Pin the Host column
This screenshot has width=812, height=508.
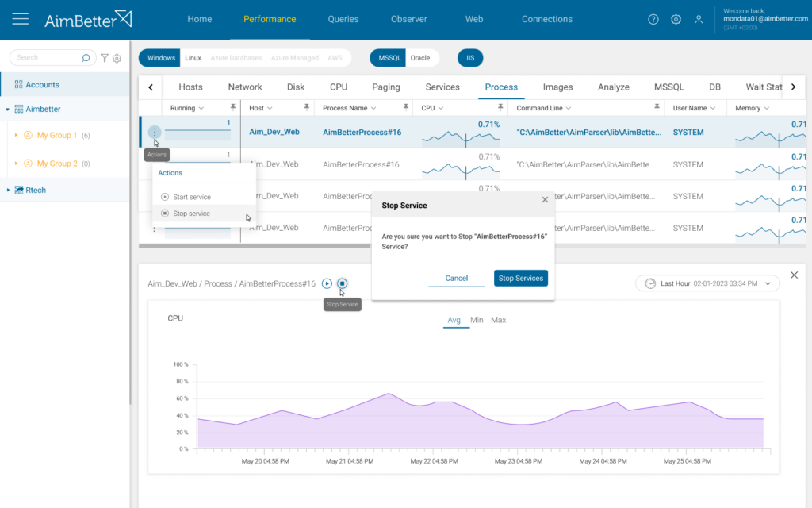click(x=307, y=107)
